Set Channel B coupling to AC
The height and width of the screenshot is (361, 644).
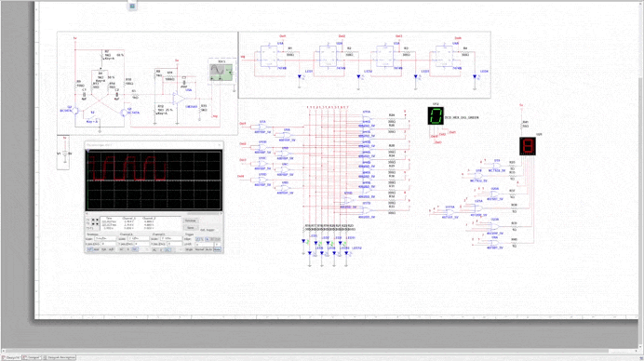click(154, 249)
